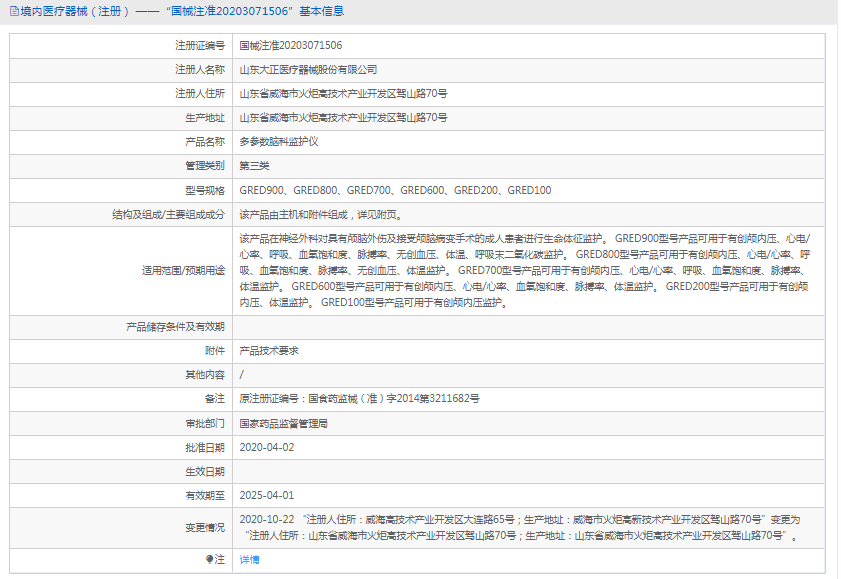Open the 详情 link in the note row
The width and height of the screenshot is (841, 579).
(249, 560)
